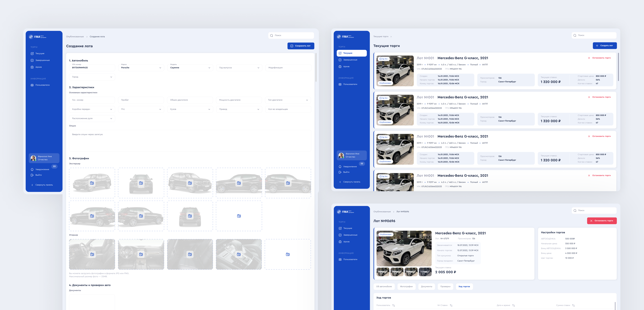Open the Кузов dropdown
644x310 pixels.
tap(190, 109)
